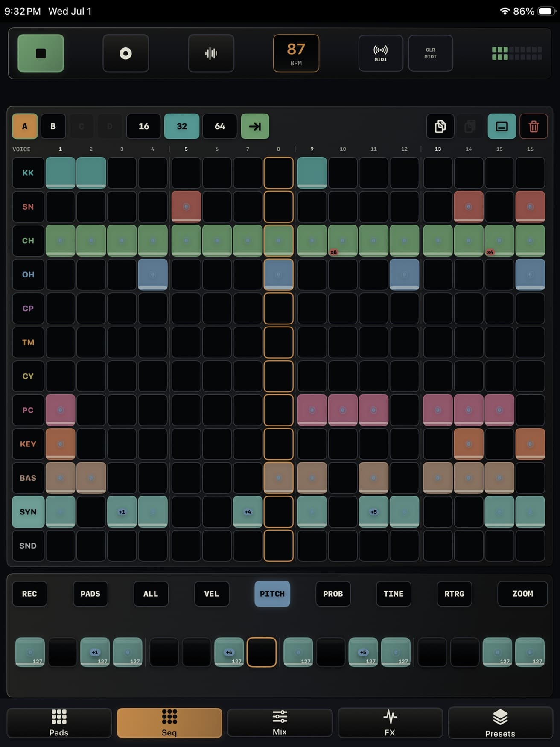The image size is (560, 747).
Task: Toggle the follow-playhead arrow button
Action: (x=255, y=126)
